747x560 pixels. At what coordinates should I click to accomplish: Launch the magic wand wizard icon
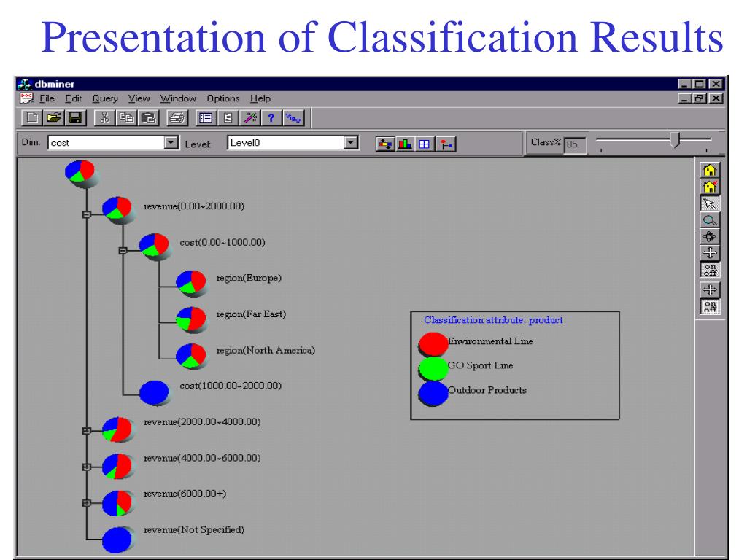pos(249,117)
